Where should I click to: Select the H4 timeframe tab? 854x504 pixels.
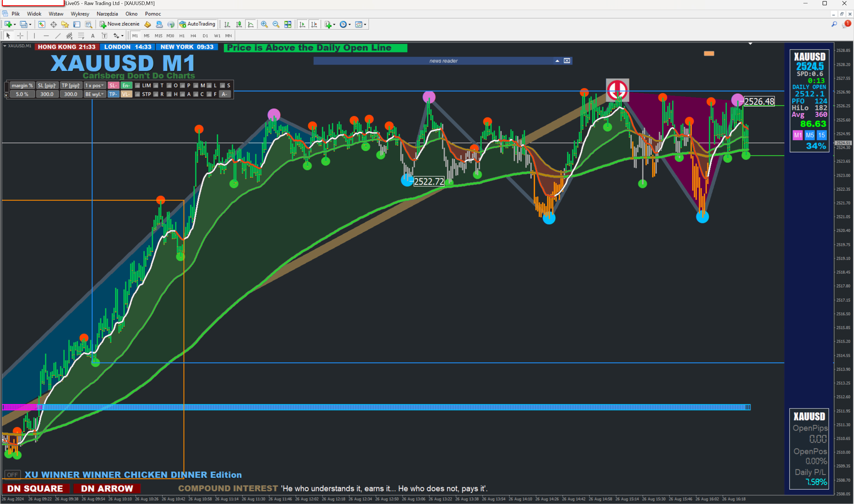coord(193,36)
